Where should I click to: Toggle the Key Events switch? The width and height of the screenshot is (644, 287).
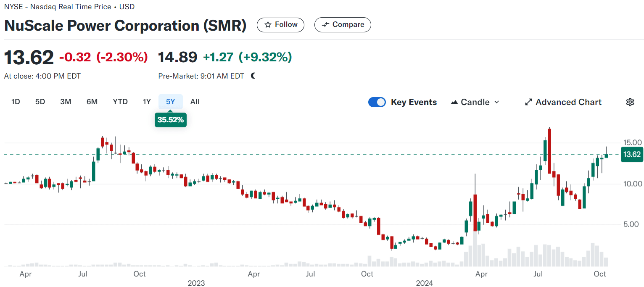coord(377,102)
